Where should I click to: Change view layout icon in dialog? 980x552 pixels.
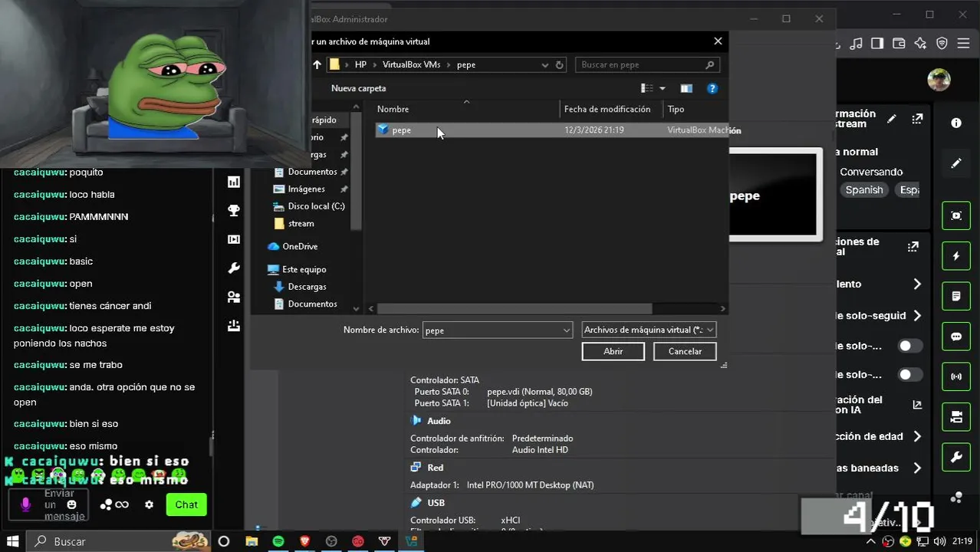pos(647,88)
